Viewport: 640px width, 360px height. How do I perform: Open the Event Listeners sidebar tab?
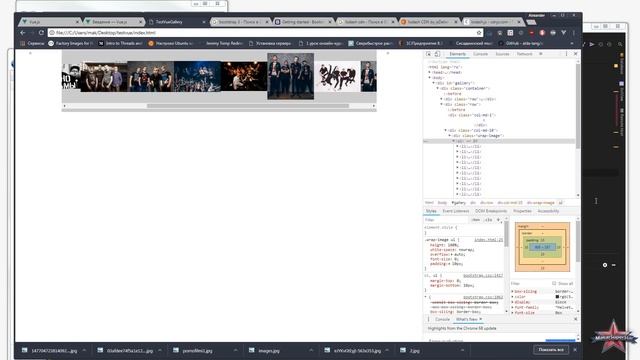456,211
